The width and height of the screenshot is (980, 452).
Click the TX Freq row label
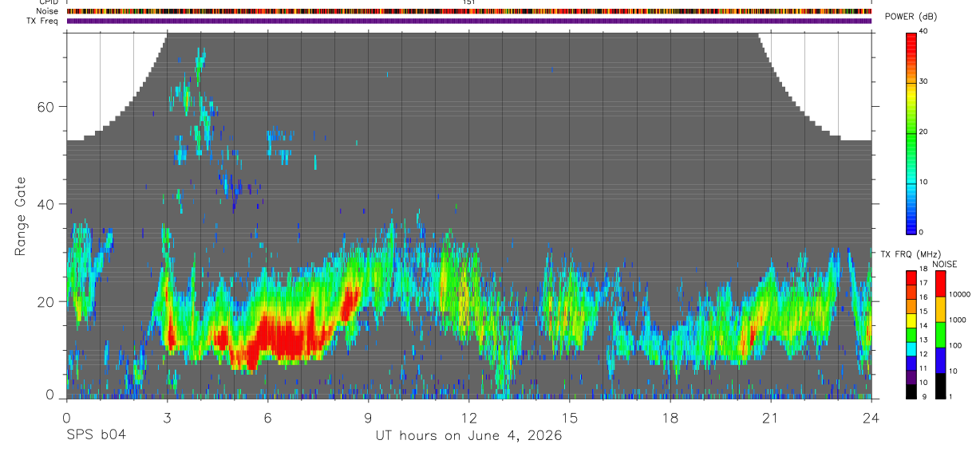click(x=42, y=21)
